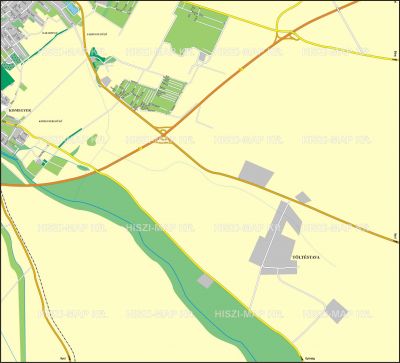
Task: Click the dark green park beside the northern road
Action: (100, 56)
